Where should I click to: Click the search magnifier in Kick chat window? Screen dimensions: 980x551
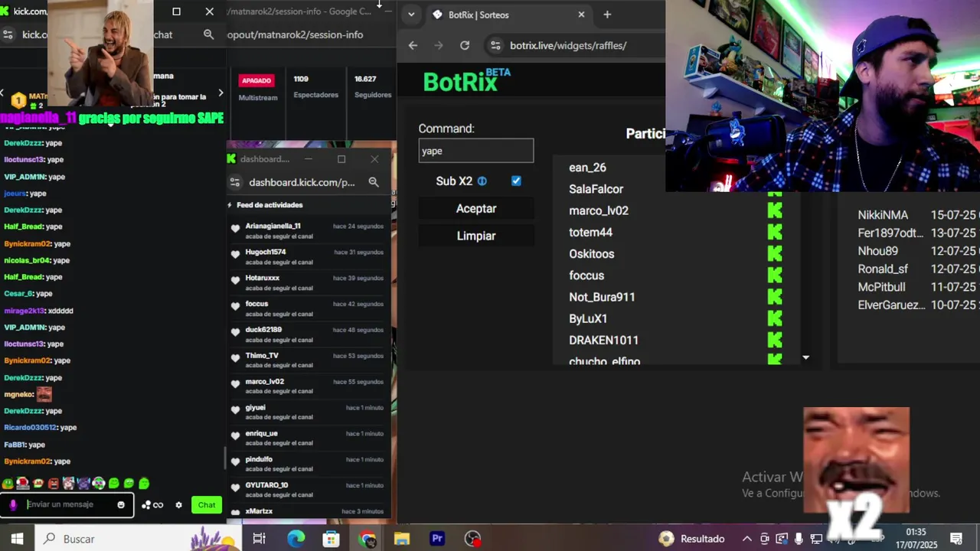pyautogui.click(x=208, y=34)
